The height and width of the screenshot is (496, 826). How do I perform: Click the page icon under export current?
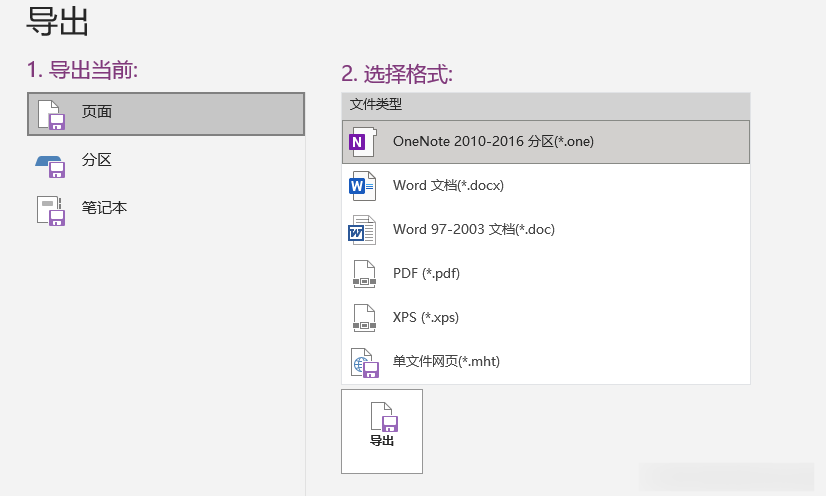point(51,114)
